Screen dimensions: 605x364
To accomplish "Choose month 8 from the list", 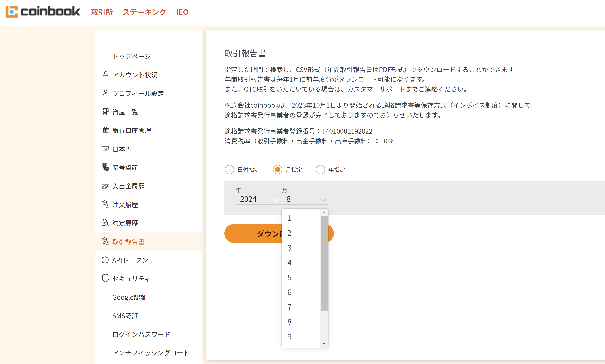I will tap(301, 322).
